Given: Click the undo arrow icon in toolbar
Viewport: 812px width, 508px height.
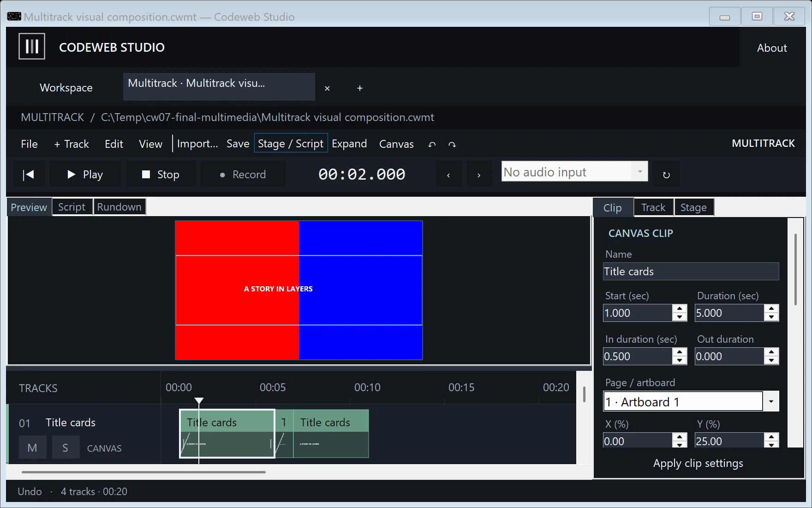Looking at the screenshot, I should click(x=432, y=145).
